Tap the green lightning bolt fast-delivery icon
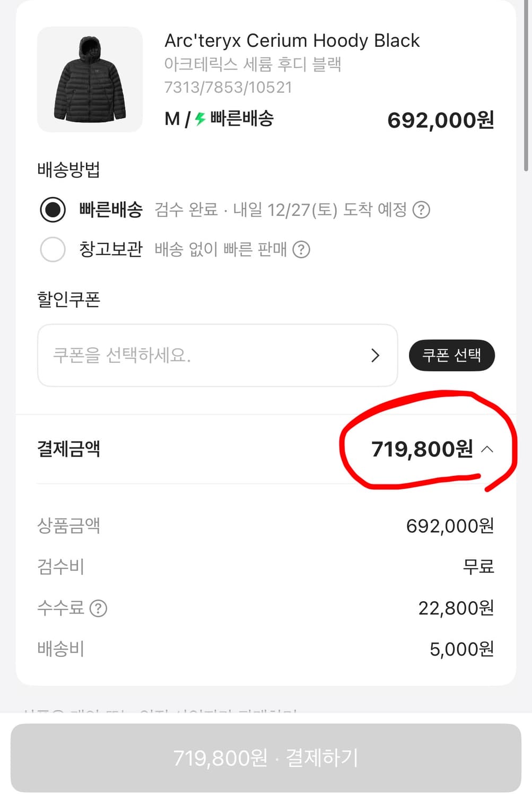The height and width of the screenshot is (796, 532). pyautogui.click(x=200, y=119)
